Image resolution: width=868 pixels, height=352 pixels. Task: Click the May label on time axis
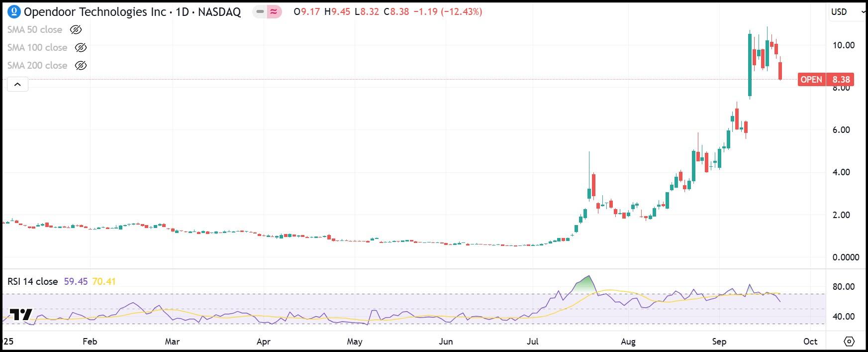tap(355, 342)
